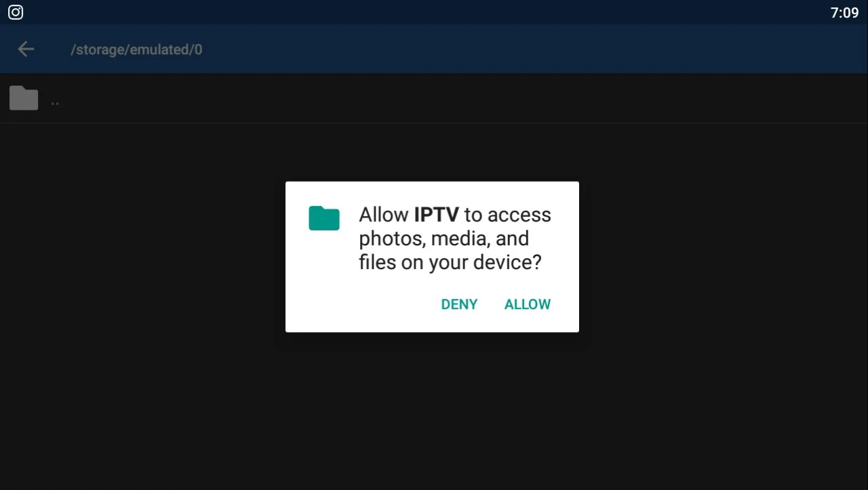Allow IPTV to access files
Image resolution: width=868 pixels, height=490 pixels.
pos(528,304)
